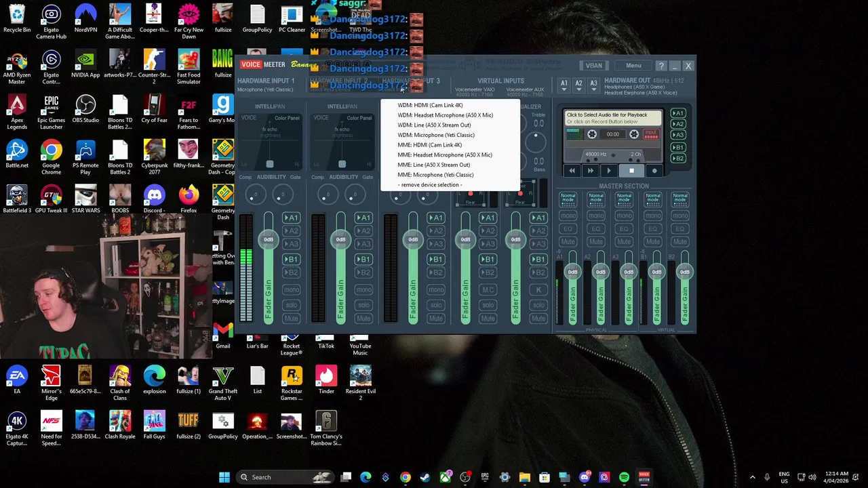The height and width of the screenshot is (488, 868).
Task: Rewind the Voicemeeter cassette recorder
Action: coord(572,171)
